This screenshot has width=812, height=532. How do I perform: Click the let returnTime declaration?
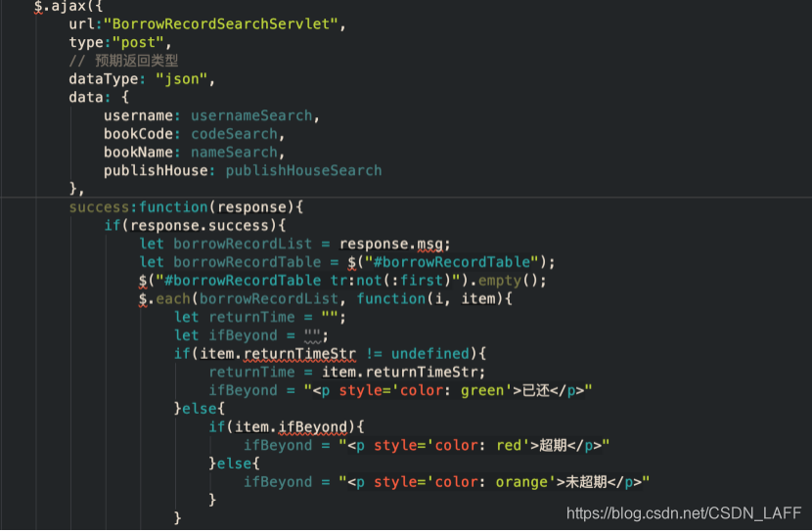tap(260, 317)
